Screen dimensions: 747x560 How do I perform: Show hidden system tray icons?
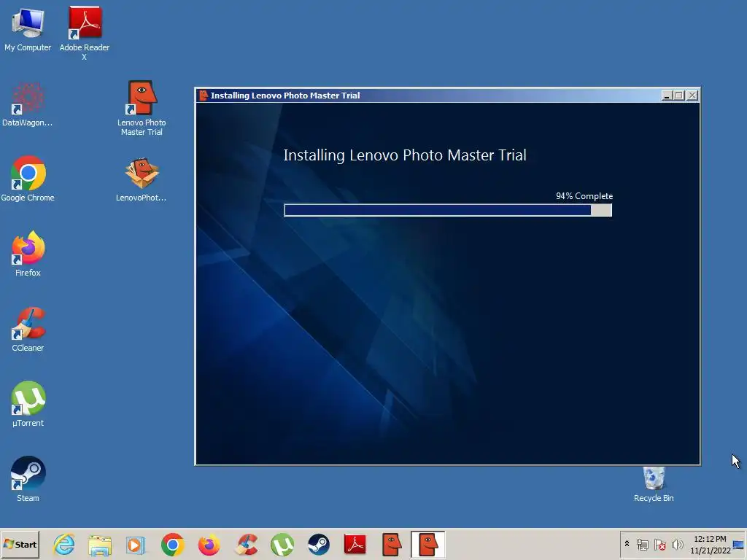(627, 544)
